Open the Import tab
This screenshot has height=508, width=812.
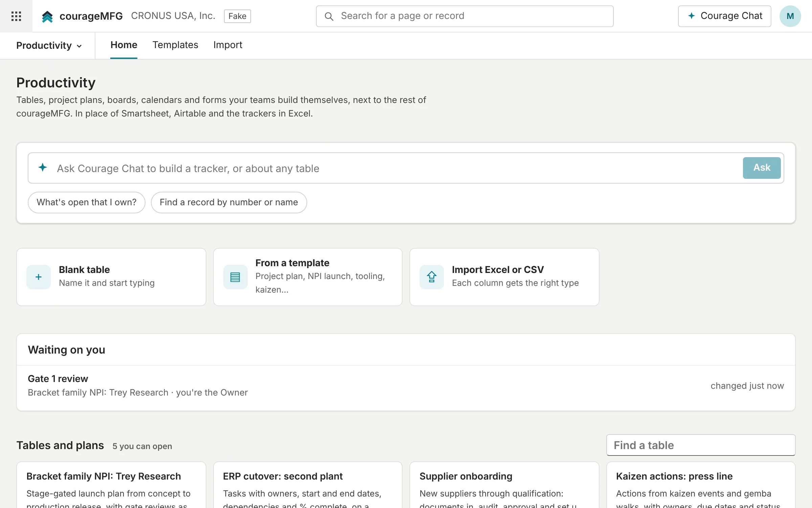pyautogui.click(x=228, y=45)
